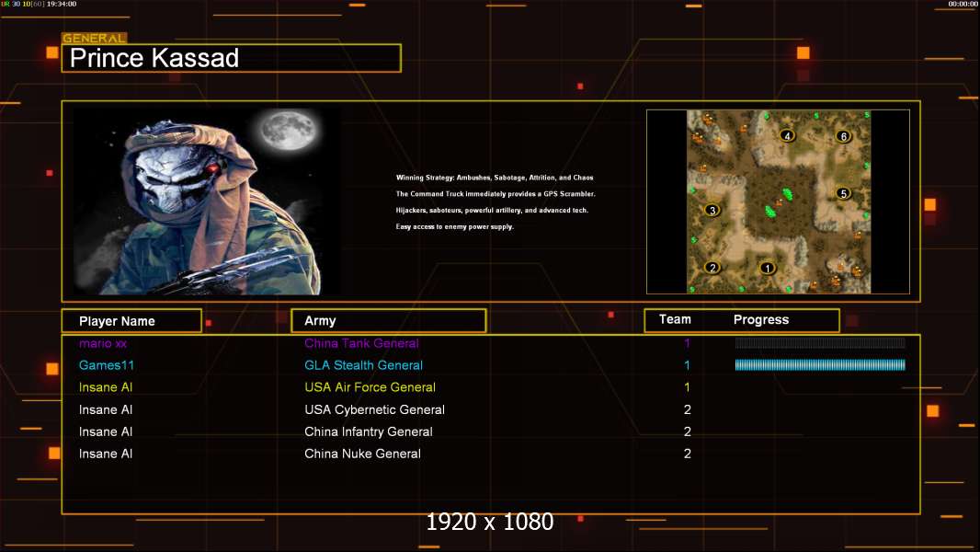Click the Winning Strategy description line
This screenshot has width=980, height=552.
495,178
